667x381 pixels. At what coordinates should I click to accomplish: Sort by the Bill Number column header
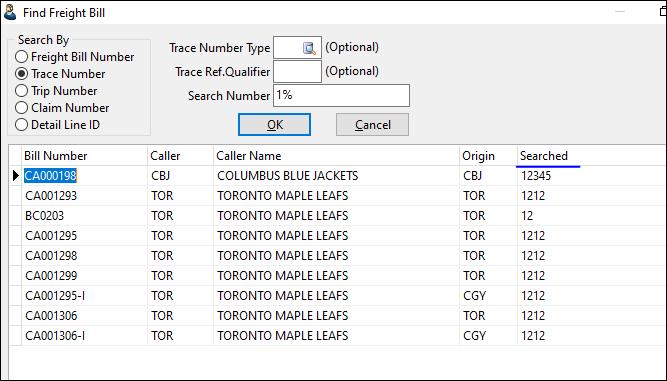point(84,156)
